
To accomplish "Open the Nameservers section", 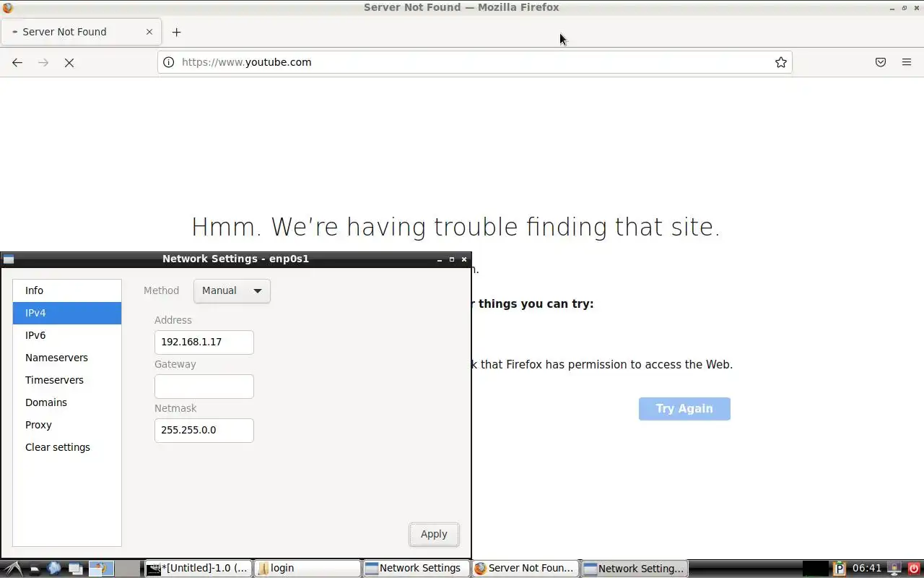I will [66, 358].
